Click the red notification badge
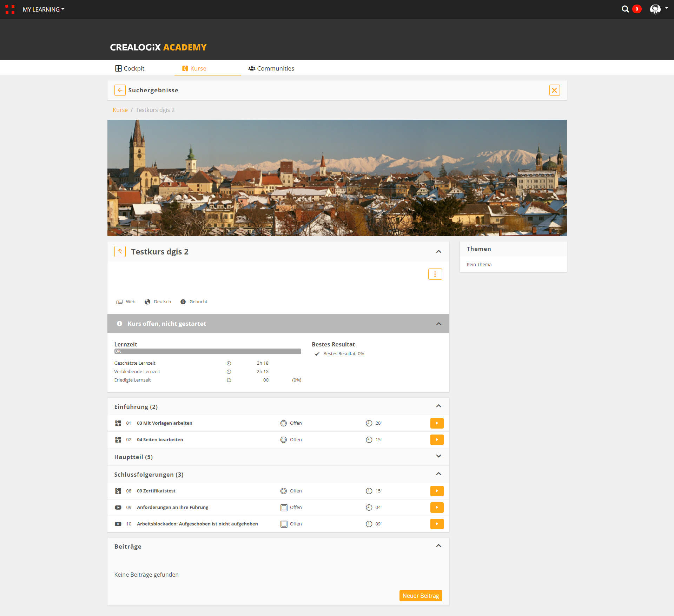 [x=637, y=9]
